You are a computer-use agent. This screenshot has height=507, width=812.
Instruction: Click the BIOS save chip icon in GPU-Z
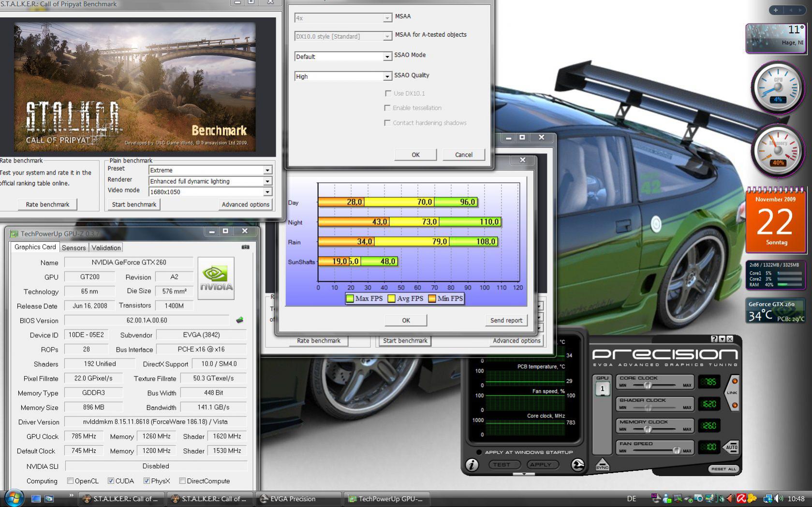coord(239,320)
